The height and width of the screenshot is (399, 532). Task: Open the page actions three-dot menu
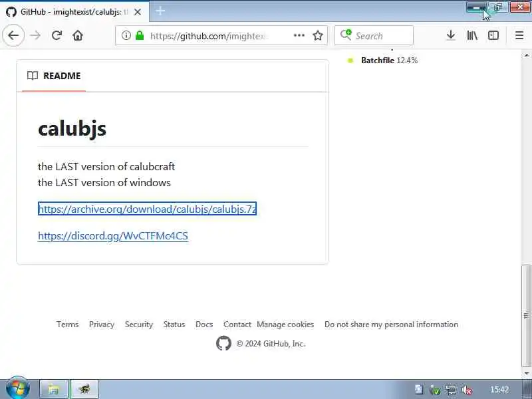[x=299, y=35]
